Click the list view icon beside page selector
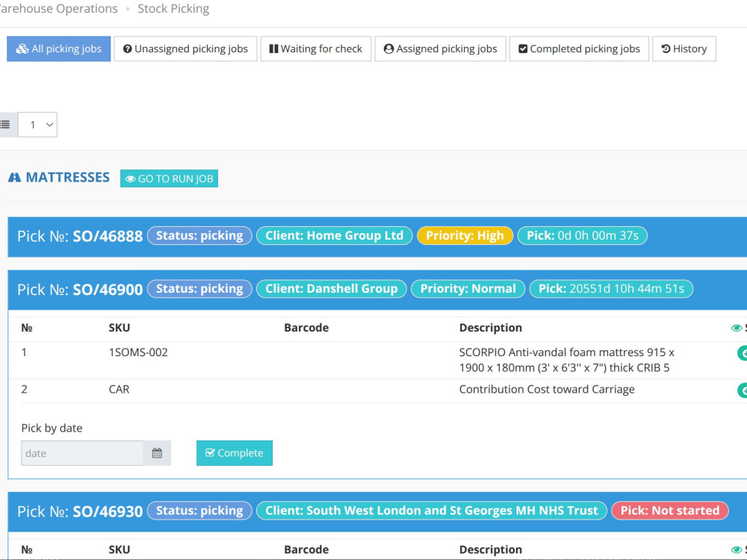The height and width of the screenshot is (560, 747). (x=6, y=125)
